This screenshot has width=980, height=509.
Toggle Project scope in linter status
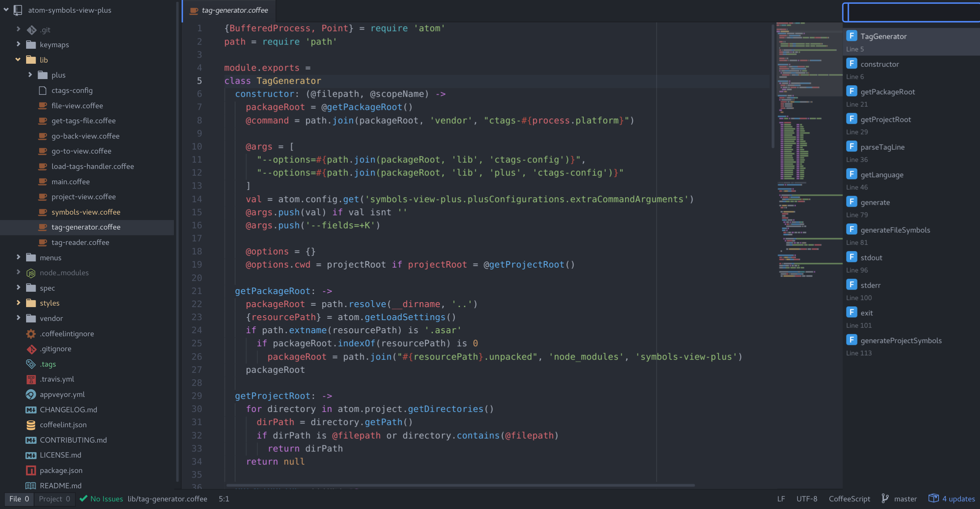coord(55,499)
